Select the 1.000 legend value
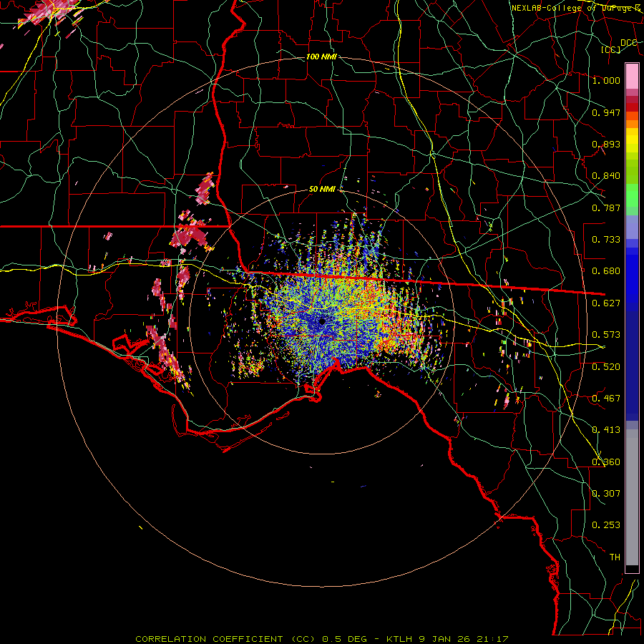This screenshot has width=644, height=644. [606, 80]
